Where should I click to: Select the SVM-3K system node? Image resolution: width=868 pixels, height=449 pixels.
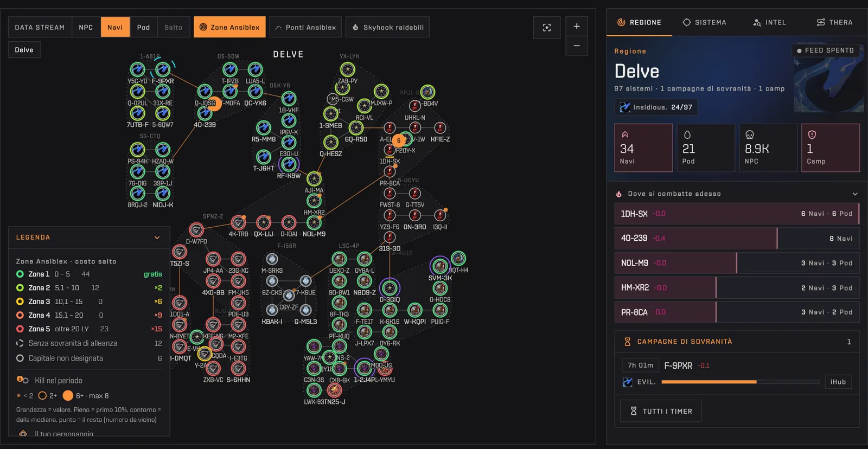(x=440, y=266)
